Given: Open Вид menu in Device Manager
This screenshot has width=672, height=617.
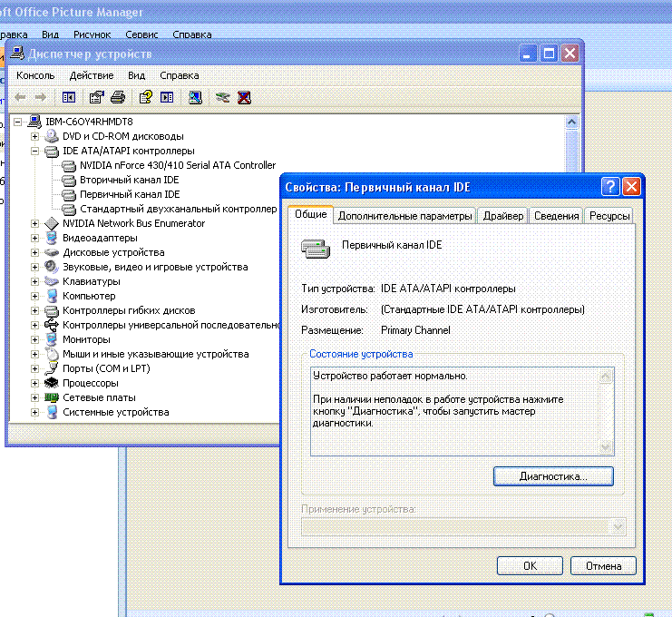Looking at the screenshot, I should pos(136,75).
